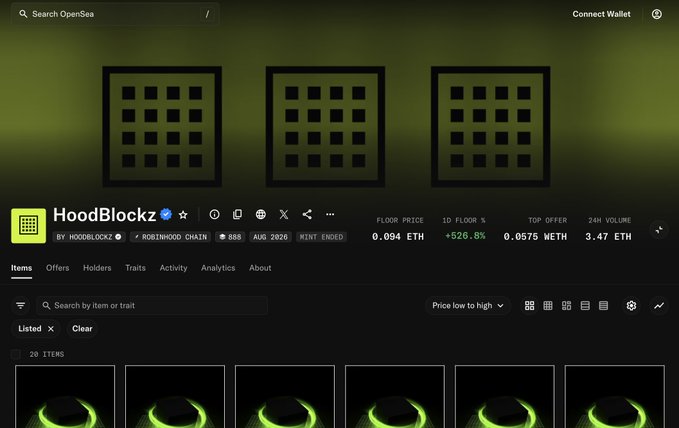Screen dimensions: 679x428
Task: Open the last item thumbnail in the row
Action: coord(614,396)
